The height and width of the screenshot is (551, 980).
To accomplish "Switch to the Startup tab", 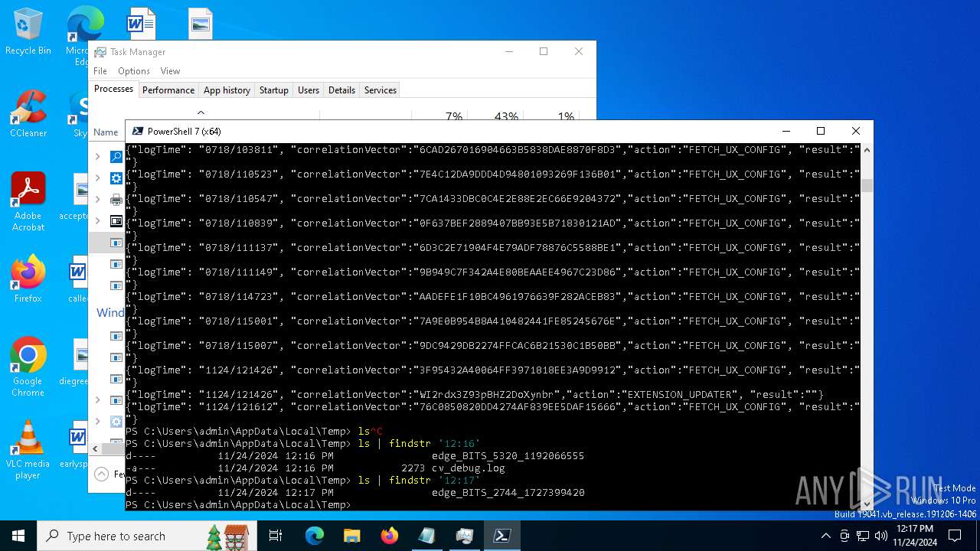I will tap(273, 90).
